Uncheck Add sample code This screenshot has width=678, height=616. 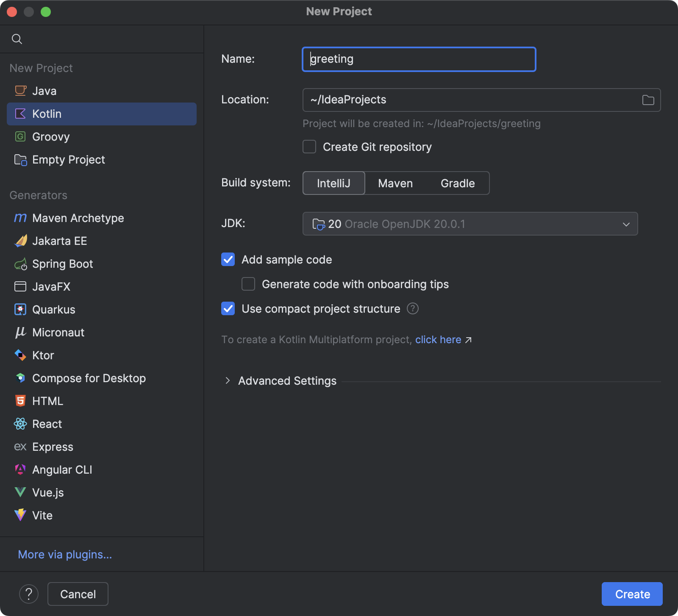pyautogui.click(x=228, y=259)
